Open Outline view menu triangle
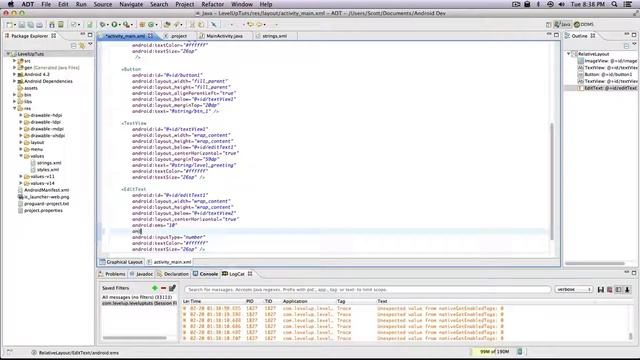This screenshot has height=360, width=640. (x=634, y=45)
